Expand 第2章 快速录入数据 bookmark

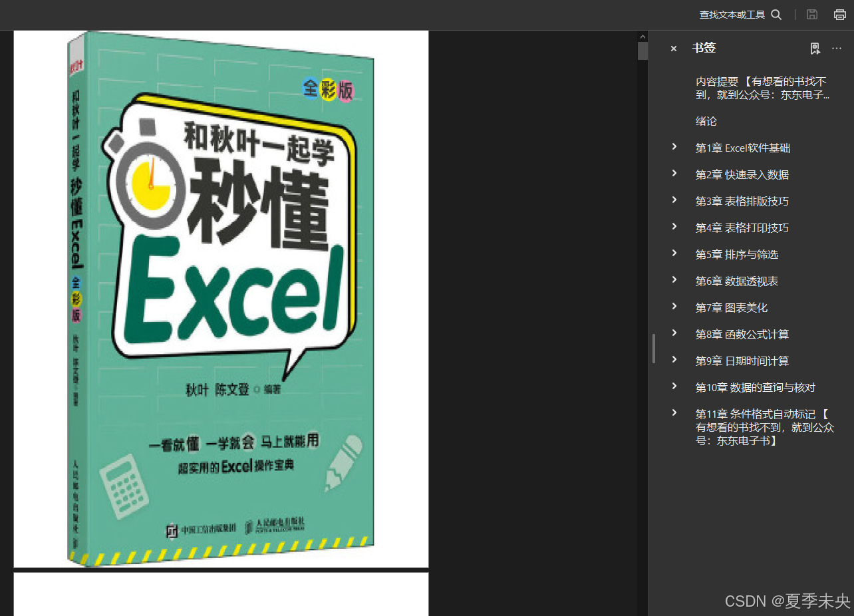pos(674,174)
